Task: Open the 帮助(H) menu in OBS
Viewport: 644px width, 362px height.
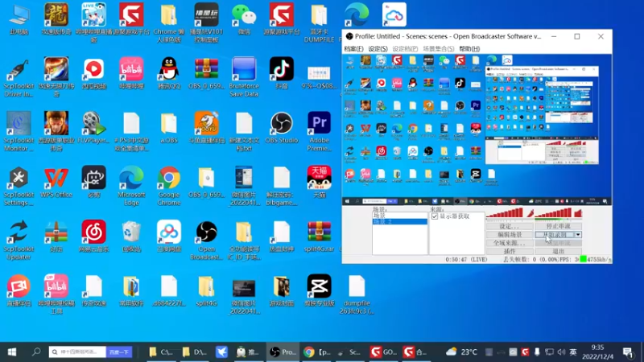Action: pyautogui.click(x=469, y=49)
